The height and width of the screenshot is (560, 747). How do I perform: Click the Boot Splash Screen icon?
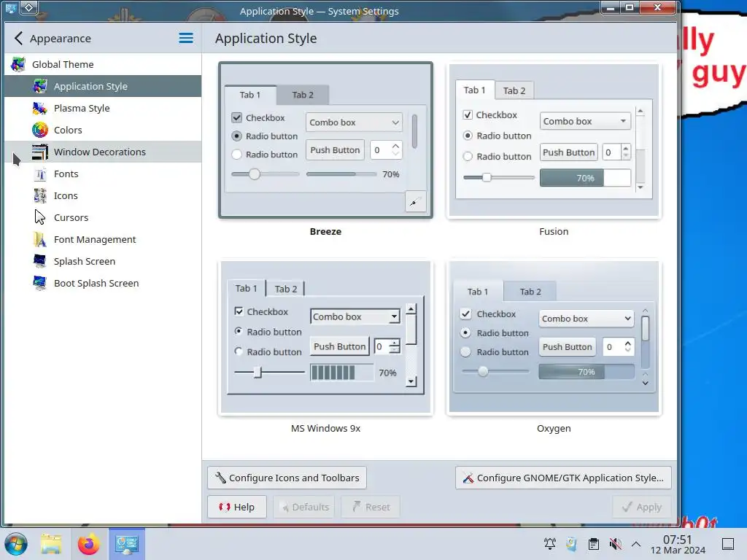tap(40, 284)
